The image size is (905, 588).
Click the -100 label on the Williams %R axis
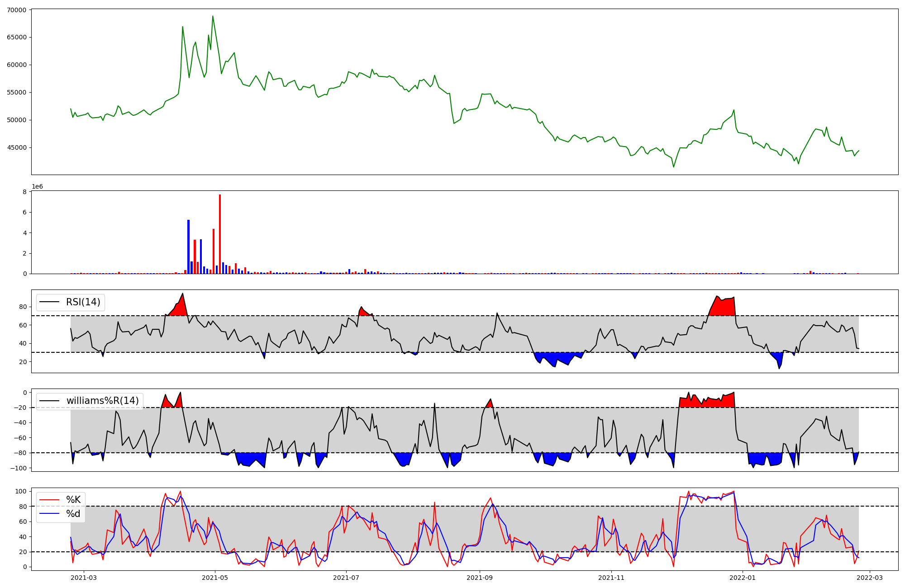point(19,468)
